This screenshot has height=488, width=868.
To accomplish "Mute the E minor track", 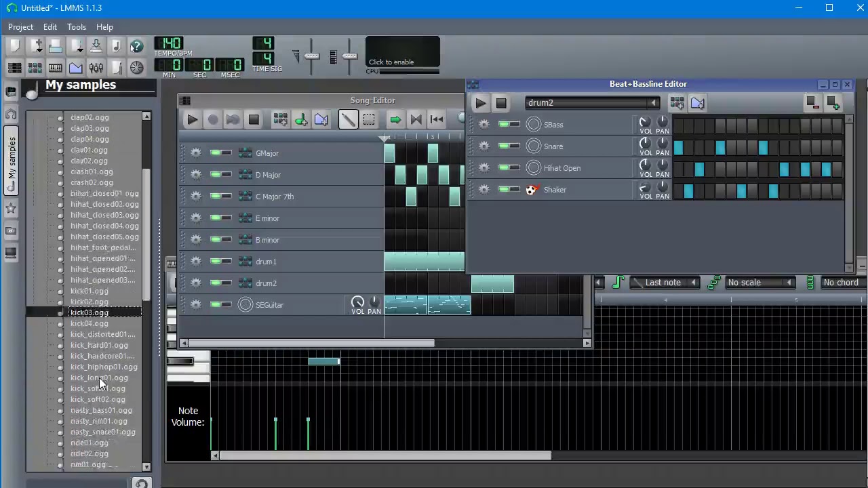I will (216, 218).
